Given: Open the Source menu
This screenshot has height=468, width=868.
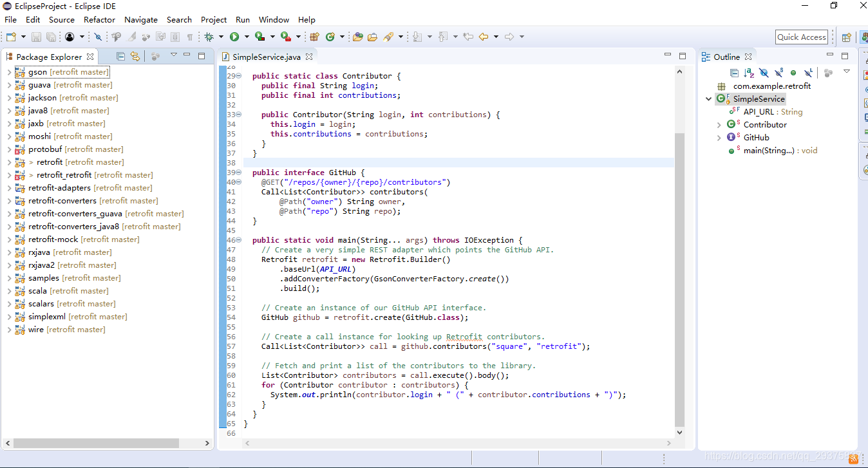Looking at the screenshot, I should [x=62, y=19].
